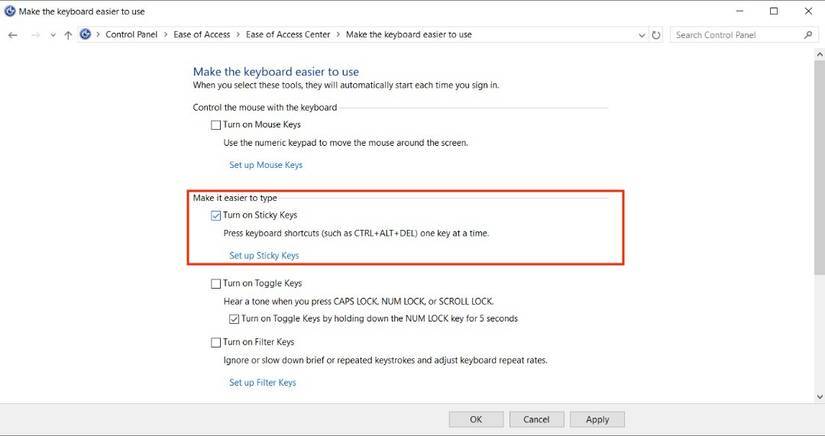
Task: Navigate to Ease of Access Center breadcrumb
Action: pos(288,35)
